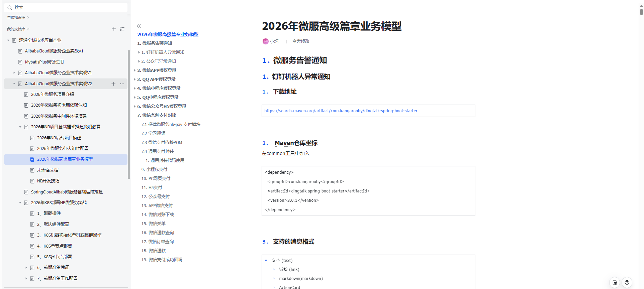This screenshot has width=644, height=289.
Task: Open more options for AlibabaCloud微服务企业技术实战V2
Action: point(122,84)
